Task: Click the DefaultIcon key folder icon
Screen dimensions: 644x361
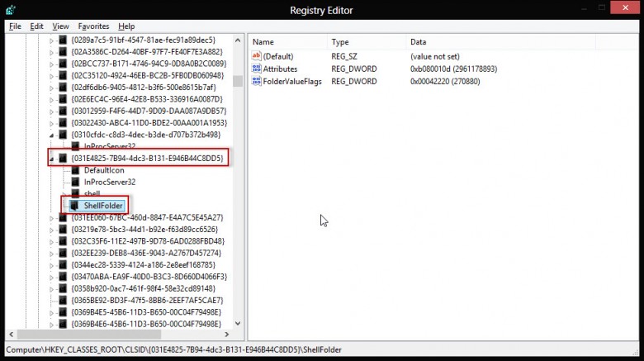Action: click(76, 170)
